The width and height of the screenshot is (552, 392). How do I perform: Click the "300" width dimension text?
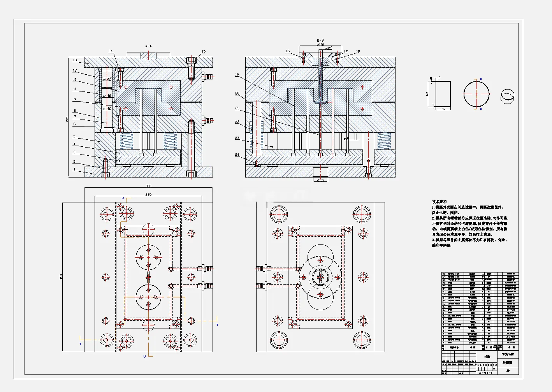tap(148, 186)
